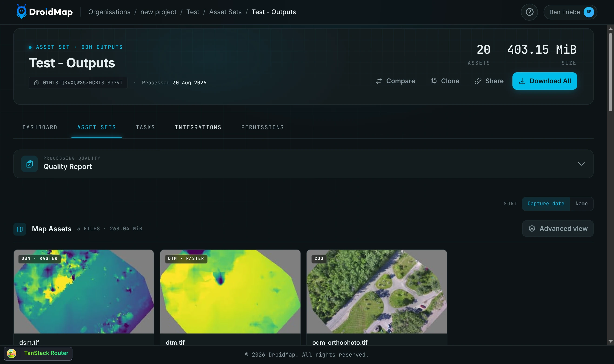614x364 pixels.
Task: Click the TanStack Router logo icon
Action: coord(12,354)
